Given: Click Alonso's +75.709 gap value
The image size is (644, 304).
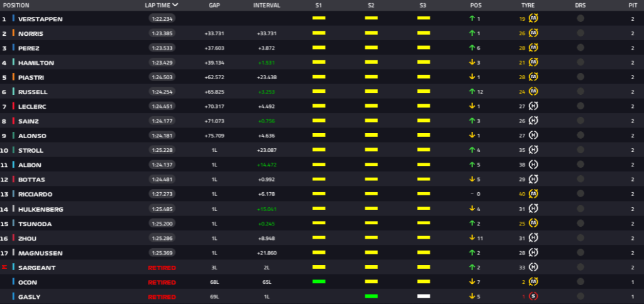Looking at the screenshot, I should click(x=214, y=136).
